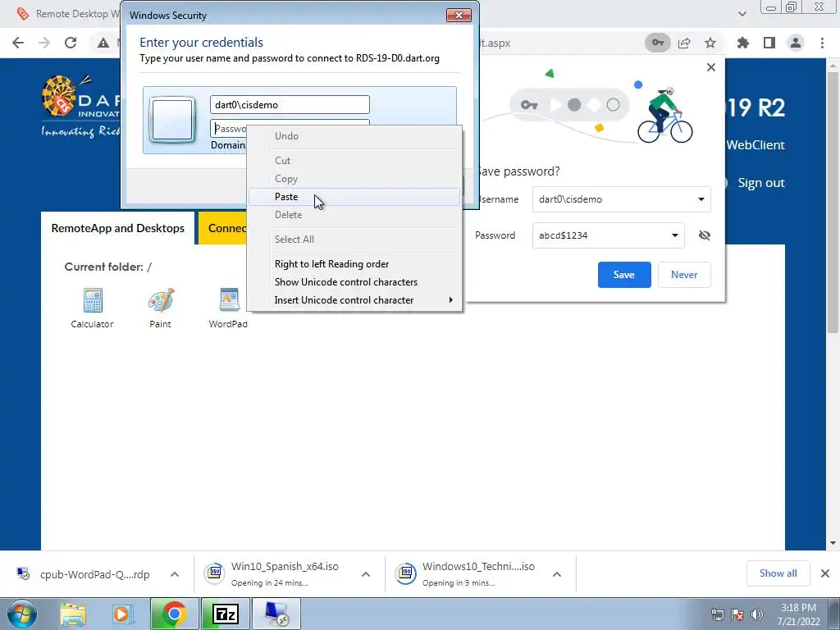Click Remote Desktop Connection taskbar icon

276,614
